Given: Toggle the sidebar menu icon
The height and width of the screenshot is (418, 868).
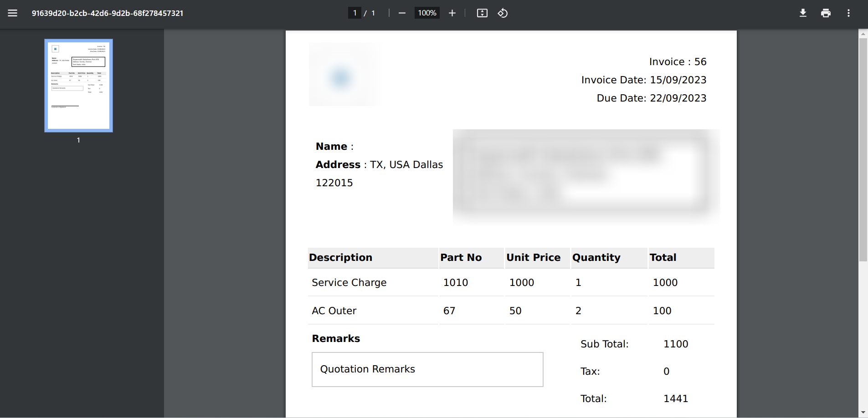Looking at the screenshot, I should pos(13,13).
